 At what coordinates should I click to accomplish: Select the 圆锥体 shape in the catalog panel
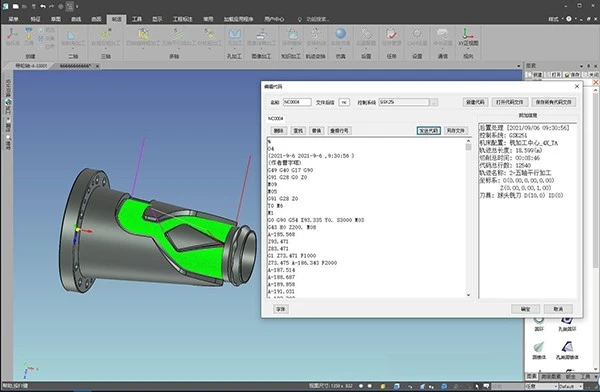(x=539, y=350)
